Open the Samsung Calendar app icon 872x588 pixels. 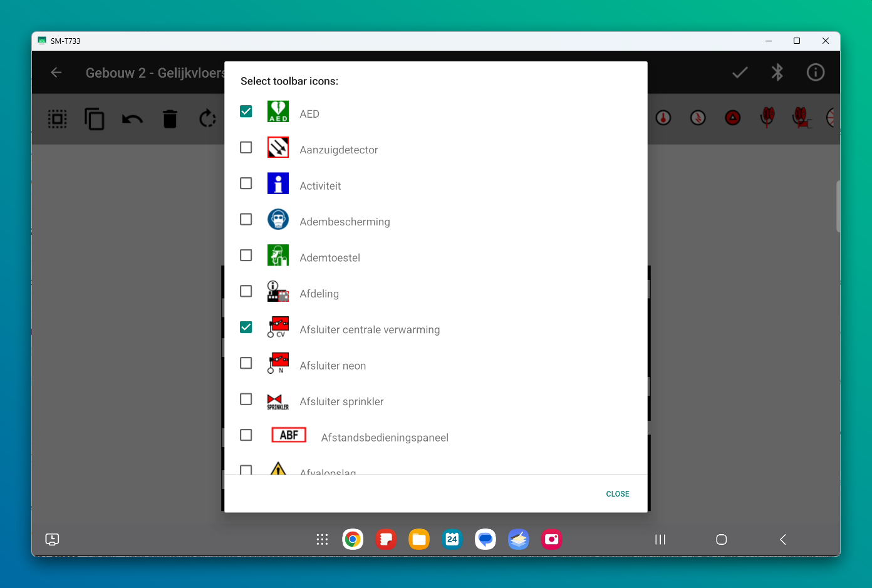click(452, 539)
